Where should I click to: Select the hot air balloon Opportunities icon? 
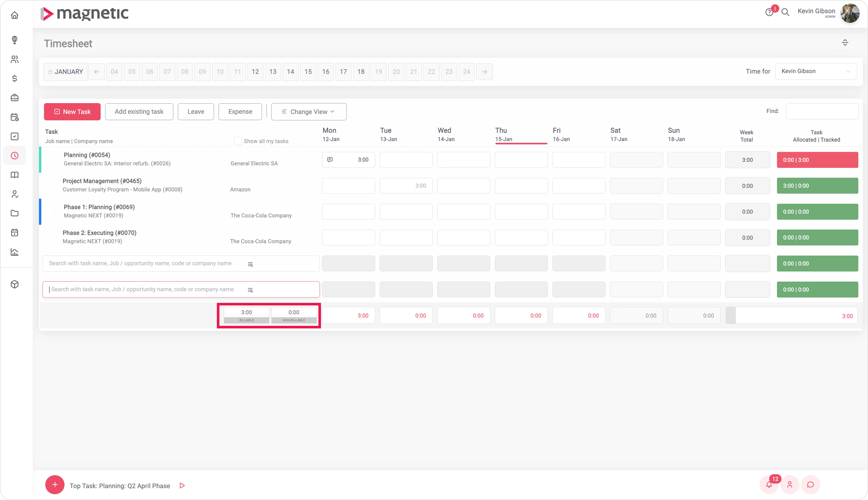click(14, 40)
